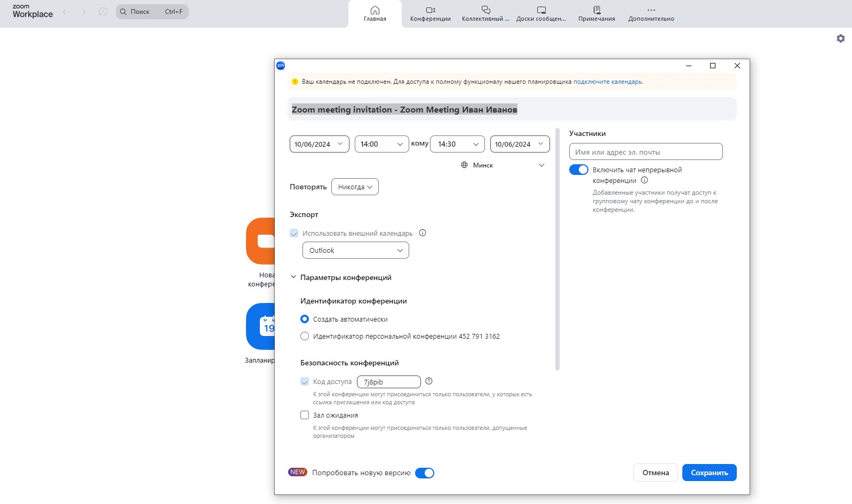Click the Экспорт heading
The image size is (852, 504).
(304, 214)
